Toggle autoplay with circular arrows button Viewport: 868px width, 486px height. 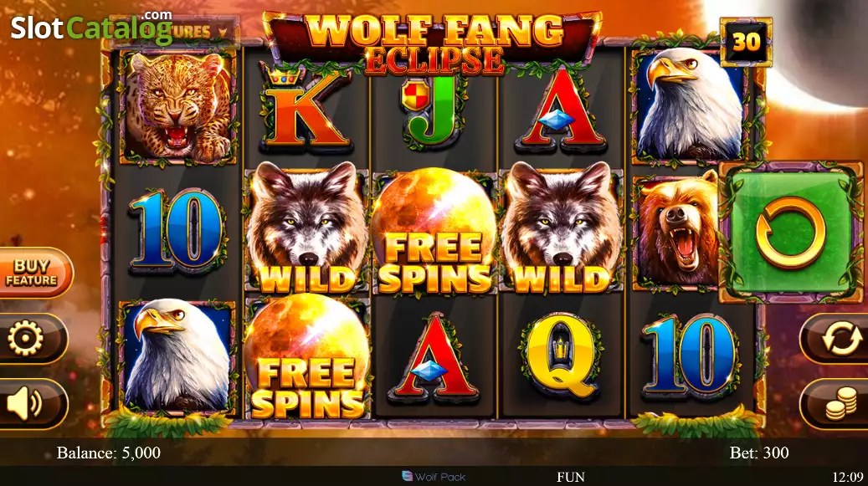click(836, 339)
